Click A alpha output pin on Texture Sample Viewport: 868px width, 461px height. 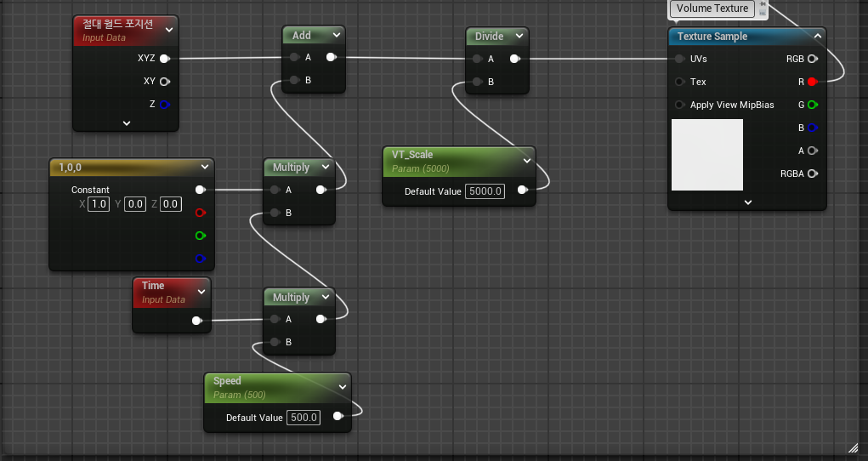pyautogui.click(x=812, y=151)
